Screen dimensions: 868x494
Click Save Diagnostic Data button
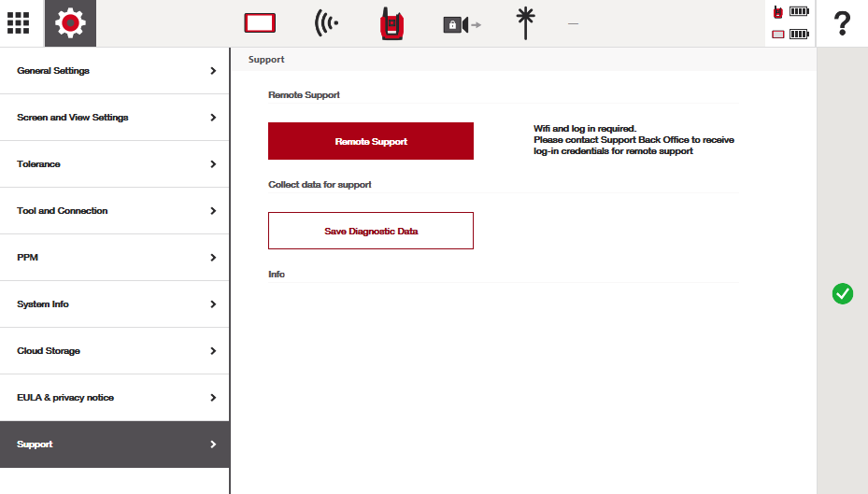[x=371, y=231]
